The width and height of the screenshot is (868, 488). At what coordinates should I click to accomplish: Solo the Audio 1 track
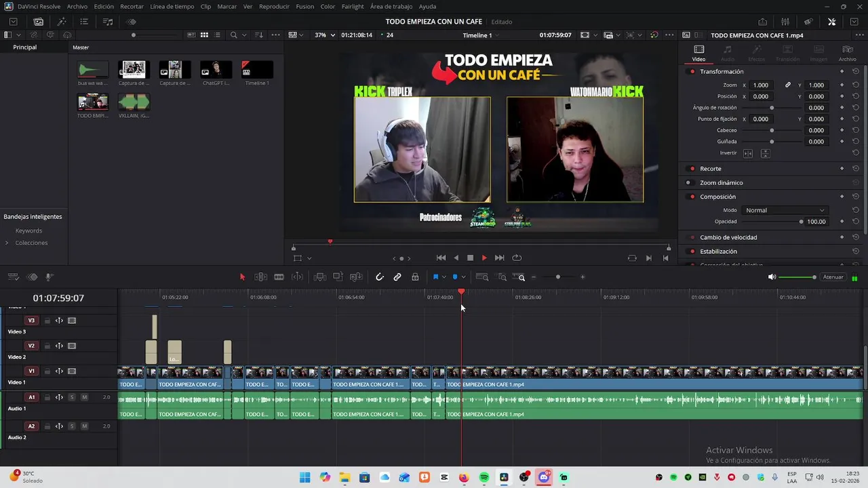[x=71, y=397]
